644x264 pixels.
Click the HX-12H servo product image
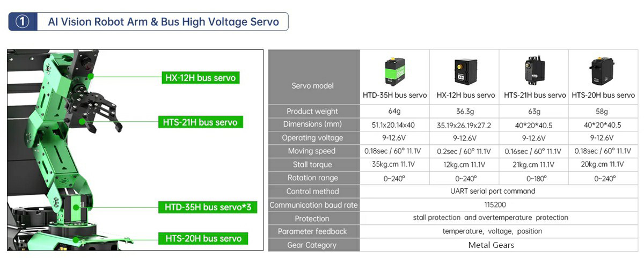click(x=464, y=71)
